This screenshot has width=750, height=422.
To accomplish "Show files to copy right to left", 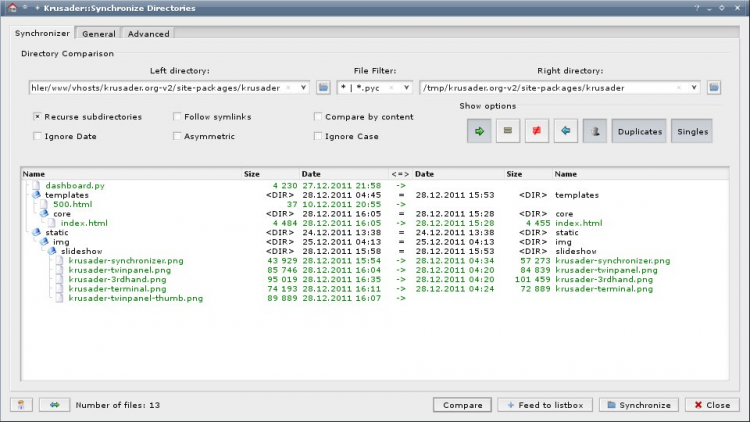I will [566, 131].
